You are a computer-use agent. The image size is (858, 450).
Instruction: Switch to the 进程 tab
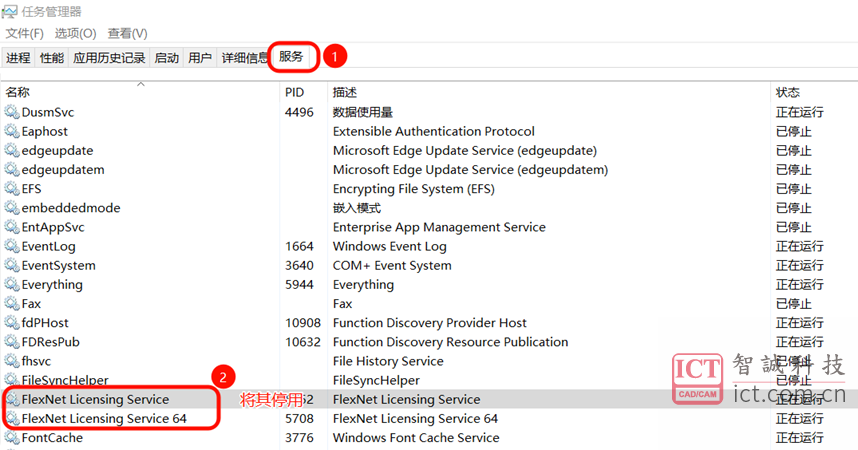tap(18, 58)
